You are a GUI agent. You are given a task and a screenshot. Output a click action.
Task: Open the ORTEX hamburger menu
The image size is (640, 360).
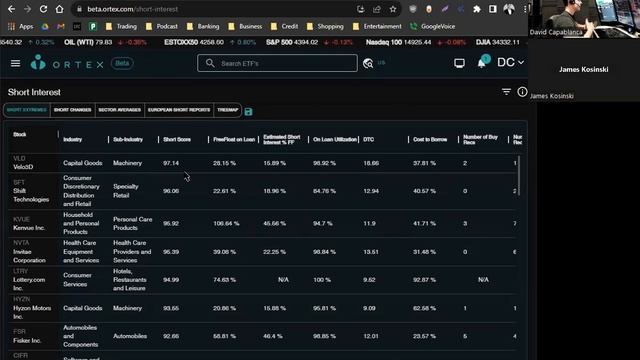click(x=16, y=63)
